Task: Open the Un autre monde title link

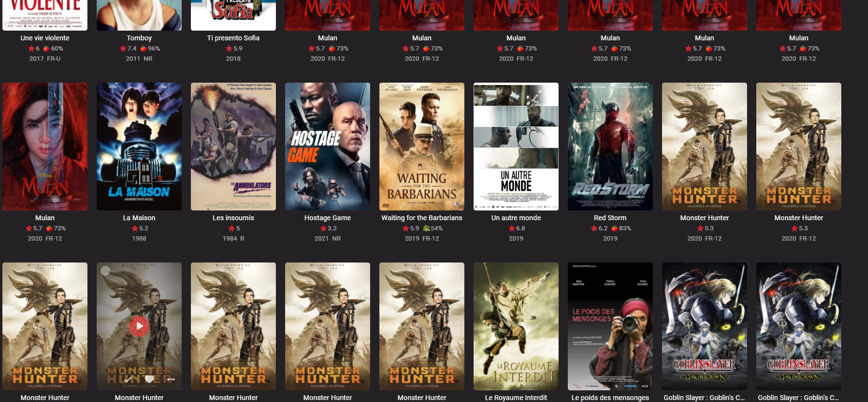Action: pos(516,218)
